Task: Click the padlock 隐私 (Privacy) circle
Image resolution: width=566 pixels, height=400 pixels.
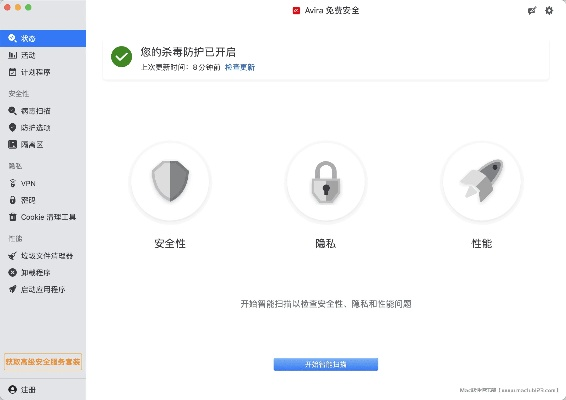Action: (326, 181)
